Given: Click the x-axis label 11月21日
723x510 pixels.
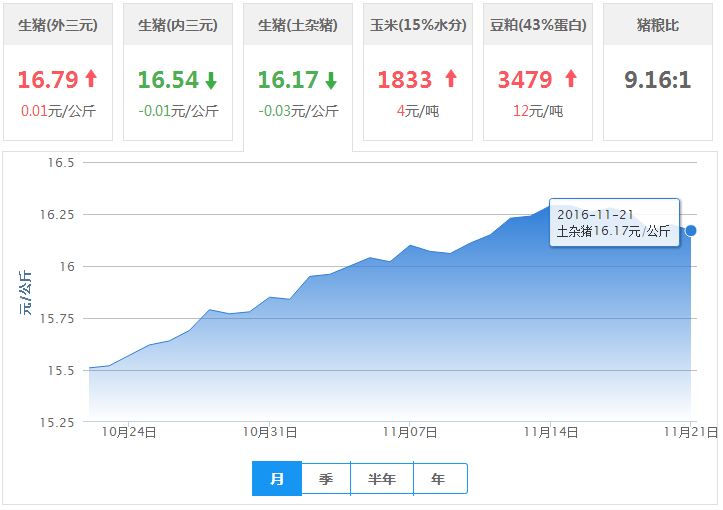Looking at the screenshot, I should click(x=691, y=432).
